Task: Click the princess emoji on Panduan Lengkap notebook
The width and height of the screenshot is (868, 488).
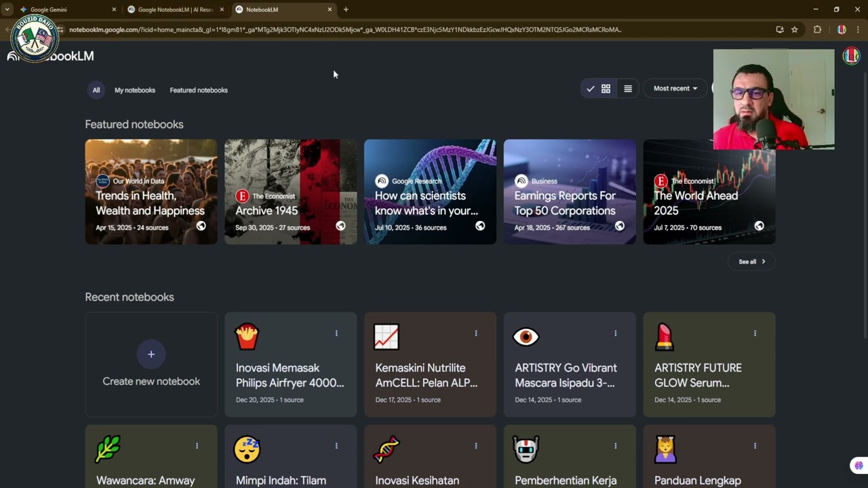Action: pos(665,449)
